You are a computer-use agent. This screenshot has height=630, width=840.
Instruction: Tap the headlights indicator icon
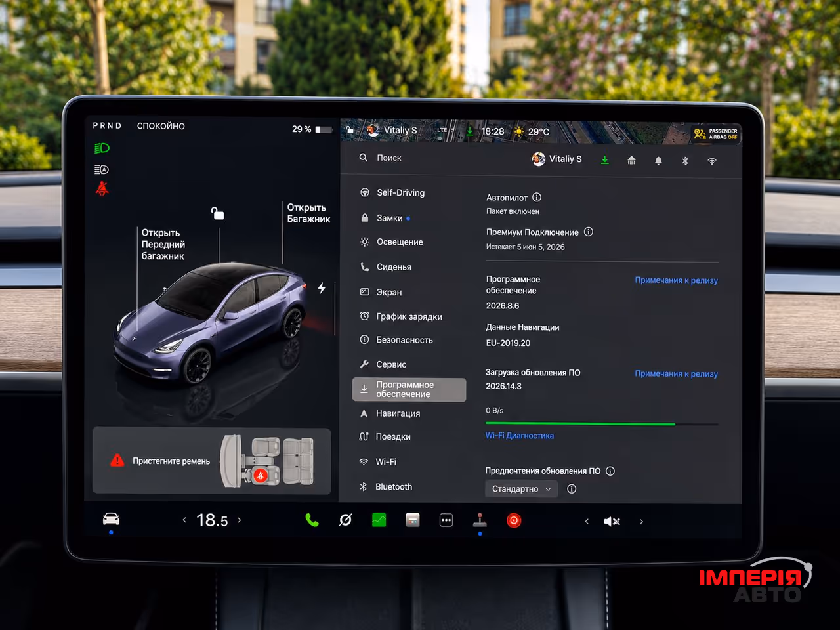(102, 148)
